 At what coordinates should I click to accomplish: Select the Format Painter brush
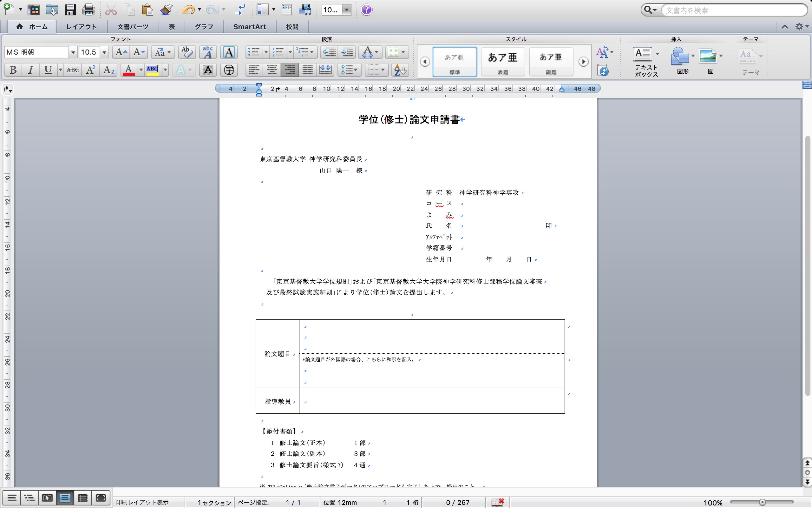coord(167,10)
